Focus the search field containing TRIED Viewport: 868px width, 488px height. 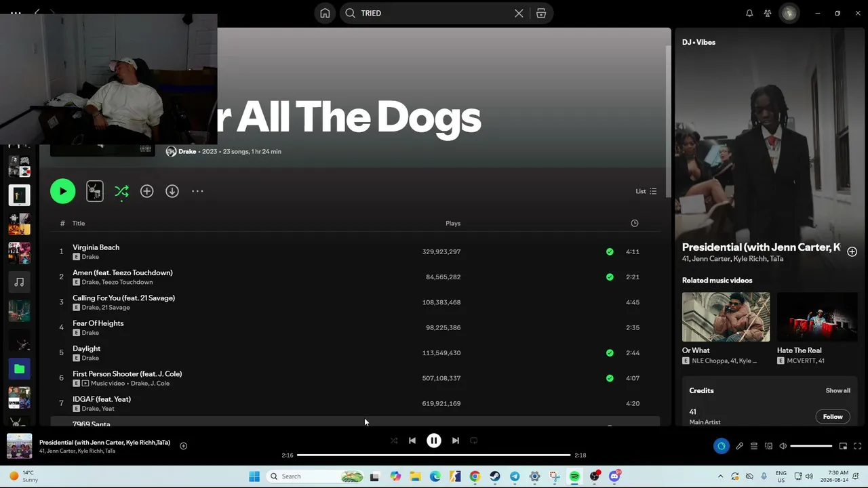tap(434, 13)
